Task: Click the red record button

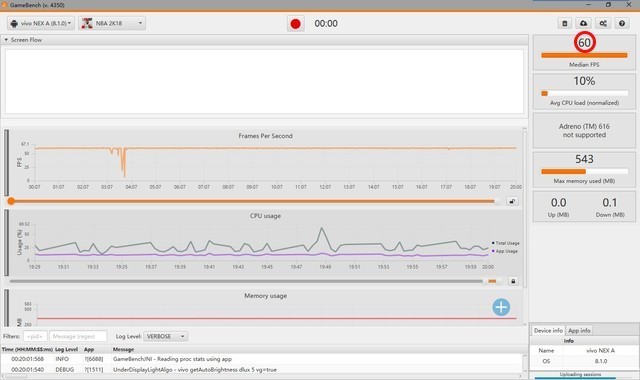Action: click(296, 24)
